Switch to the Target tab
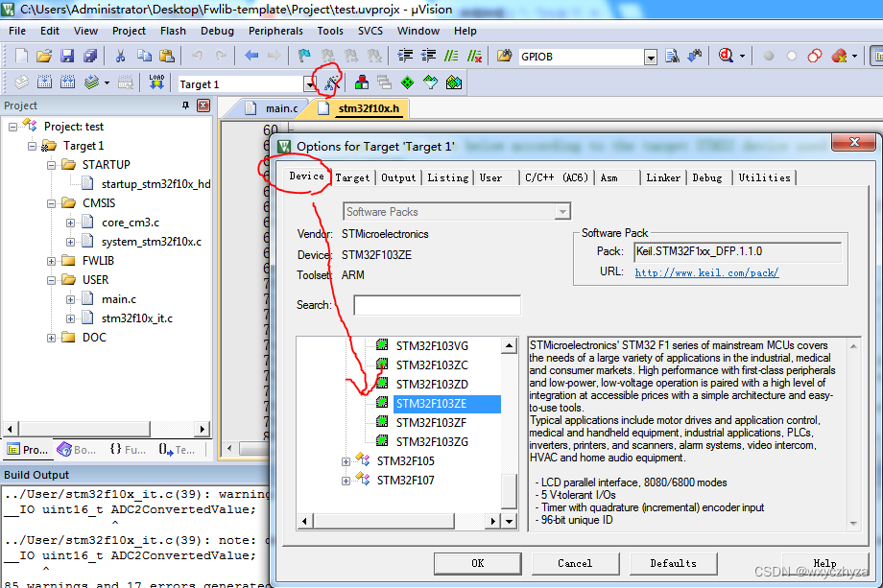Screen dimensions: 883x588 coord(352,177)
